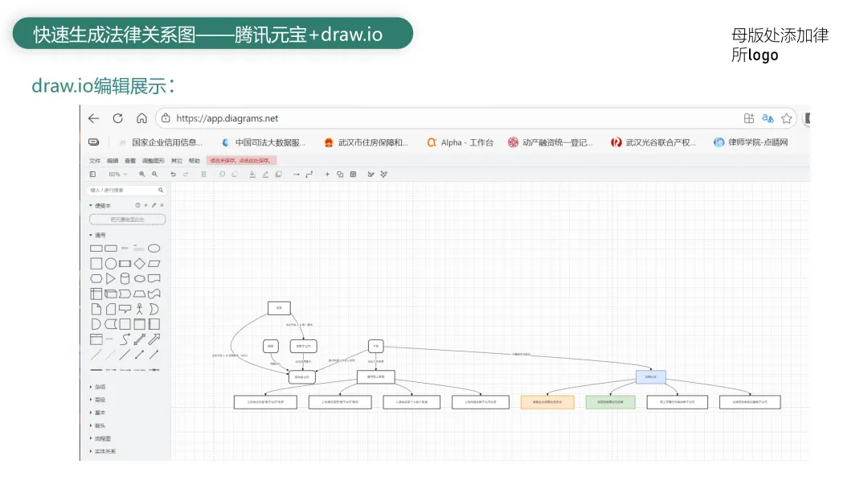The width and height of the screenshot is (868, 489).
Task: Open the 帮助 menu
Action: click(x=194, y=161)
